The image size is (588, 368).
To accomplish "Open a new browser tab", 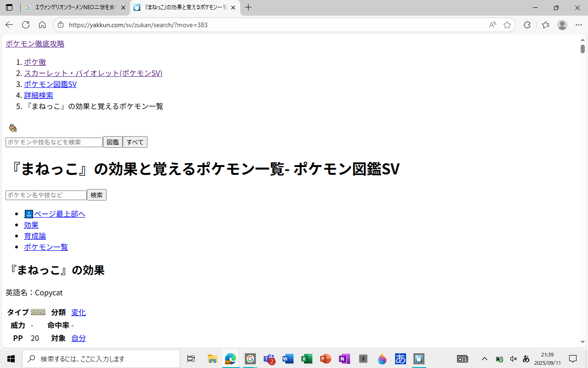I will click(x=249, y=7).
